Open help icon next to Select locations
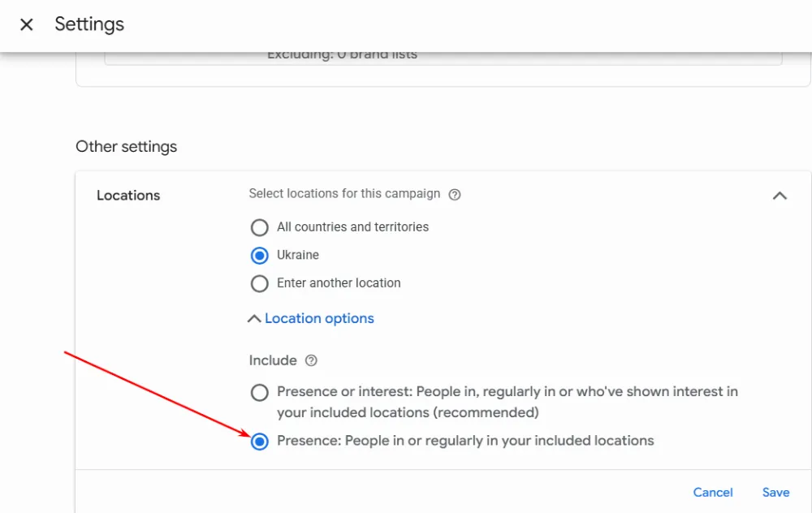 point(455,195)
